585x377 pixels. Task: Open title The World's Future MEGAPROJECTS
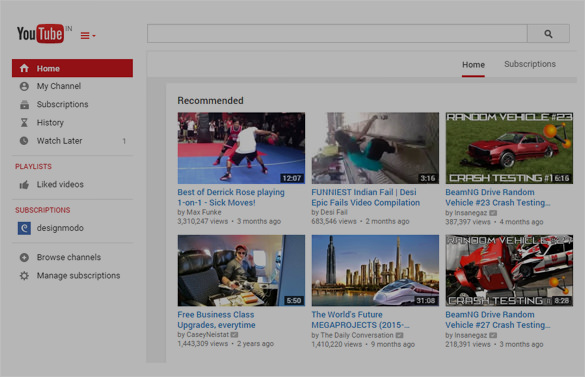pyautogui.click(x=360, y=320)
